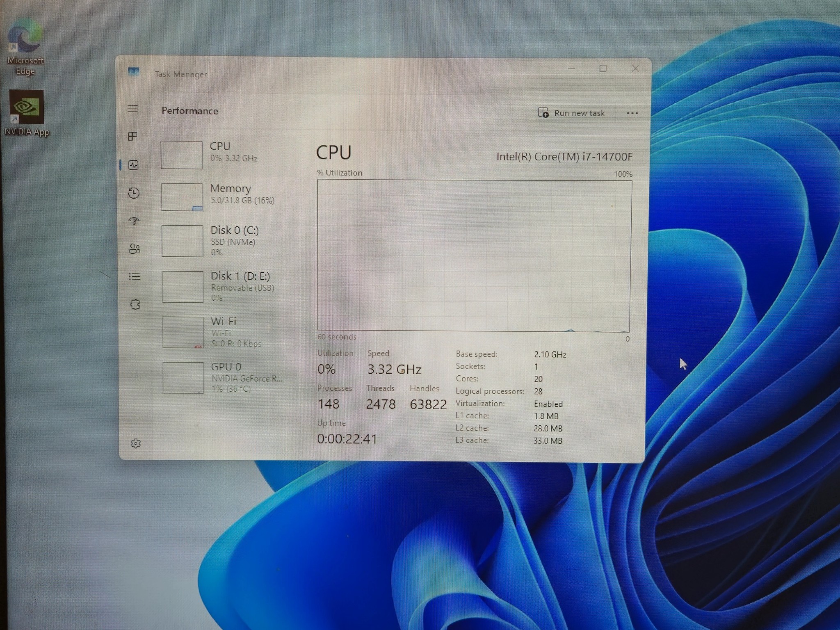
Task: Go to the Processes page icon
Action: tap(132, 137)
